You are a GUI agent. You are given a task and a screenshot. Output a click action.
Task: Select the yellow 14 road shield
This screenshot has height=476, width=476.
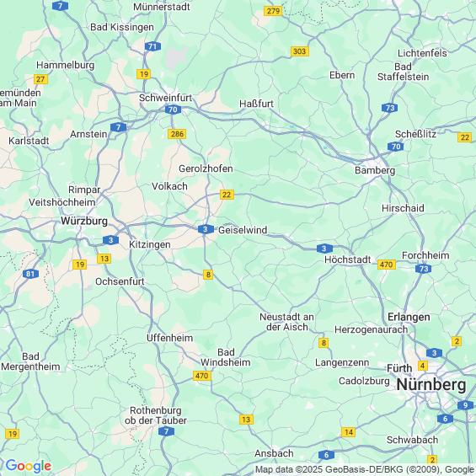point(348,432)
